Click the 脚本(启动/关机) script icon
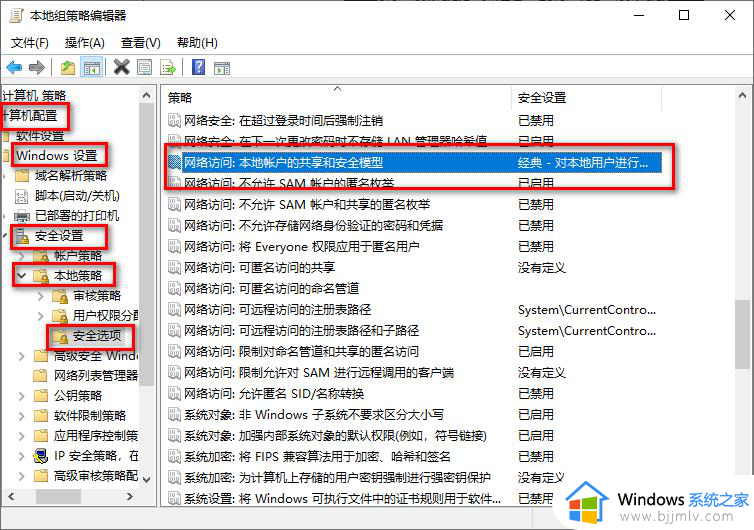This screenshot has width=754, height=530. pyautogui.click(x=22, y=196)
